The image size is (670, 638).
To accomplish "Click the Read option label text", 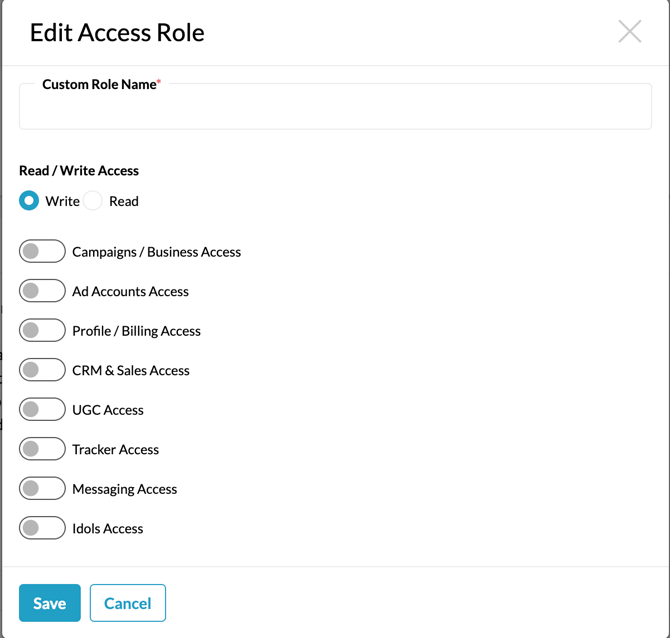I will [124, 201].
